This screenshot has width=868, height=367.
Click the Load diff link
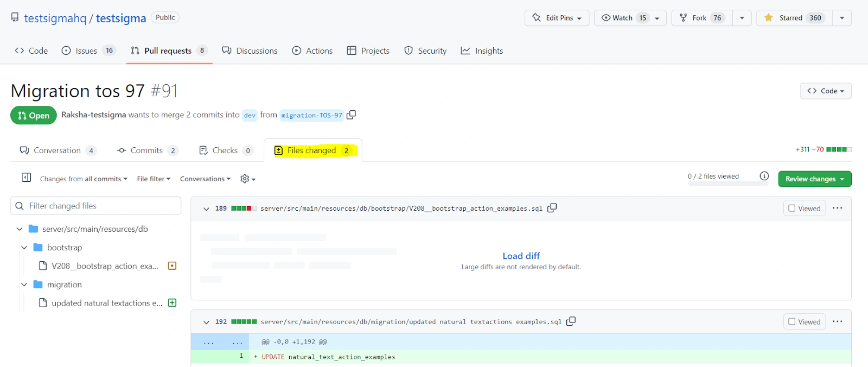pyautogui.click(x=521, y=256)
